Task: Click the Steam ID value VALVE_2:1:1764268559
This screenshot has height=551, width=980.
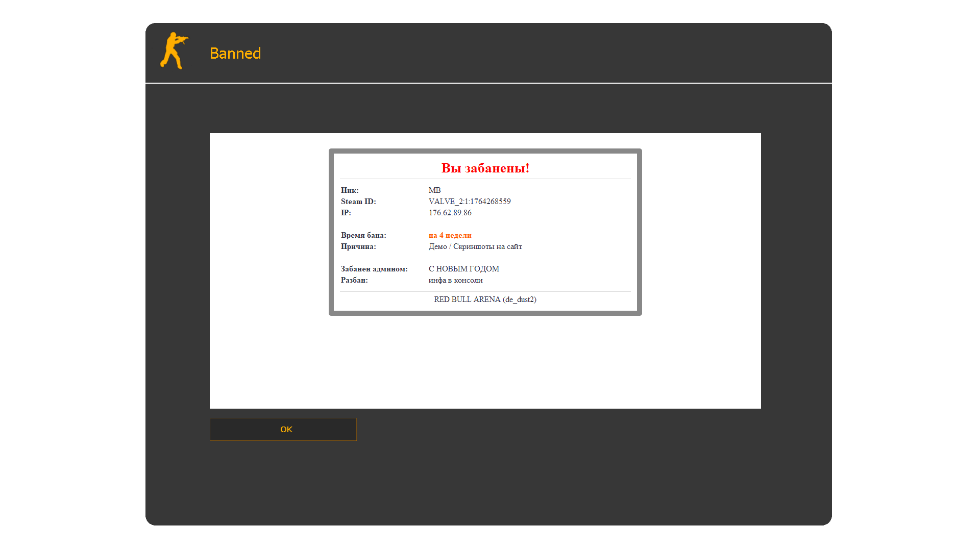Action: click(469, 202)
